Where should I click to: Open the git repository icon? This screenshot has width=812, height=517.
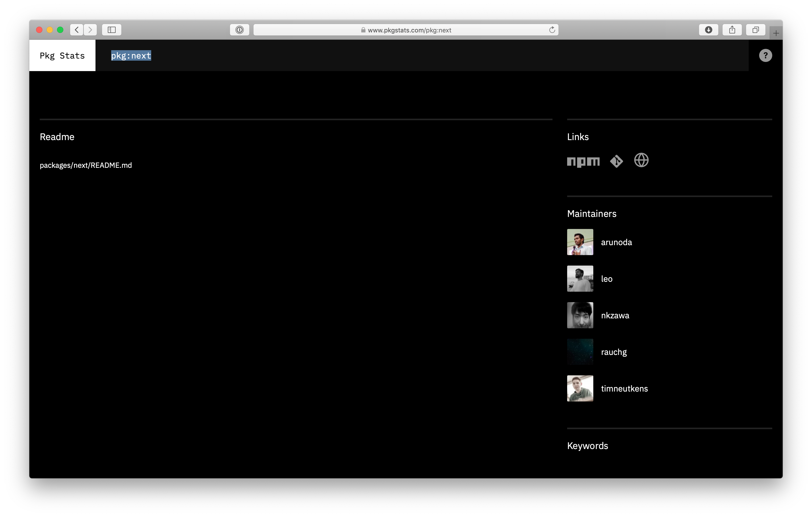tap(616, 161)
